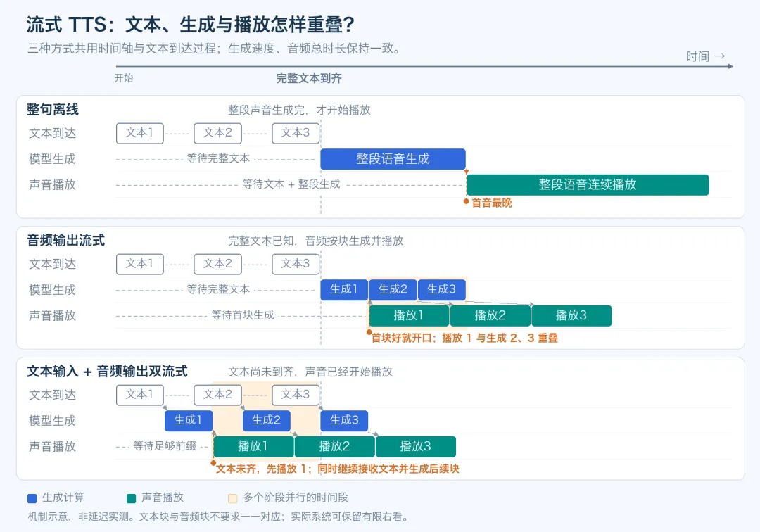
Task: Click the subtitle starting with 三种方式共用时间轴
Action: click(x=214, y=49)
